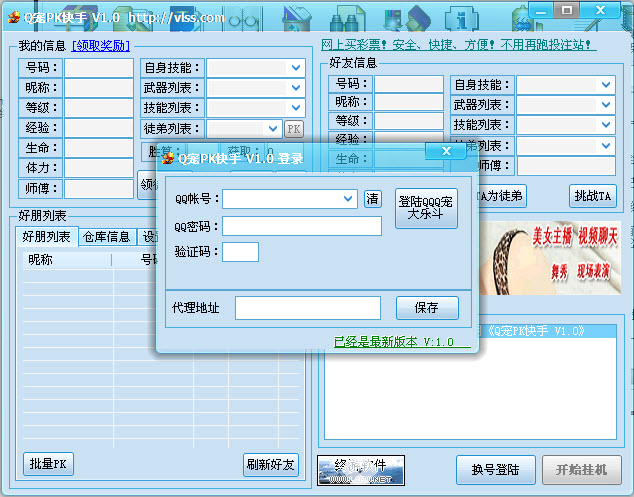Image resolution: width=634 pixels, height=497 pixels.
Task: Focus the QQ密码 input field
Action: coord(302,226)
